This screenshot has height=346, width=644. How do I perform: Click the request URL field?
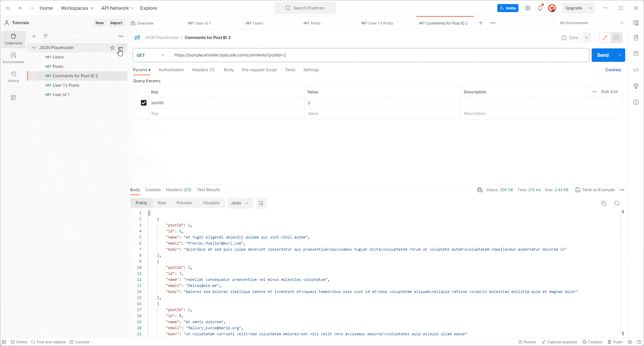379,55
